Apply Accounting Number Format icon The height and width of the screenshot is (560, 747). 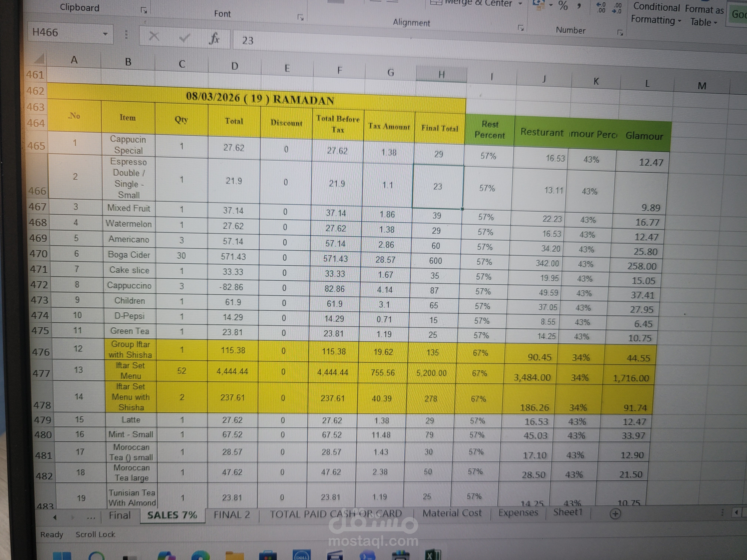point(539,5)
